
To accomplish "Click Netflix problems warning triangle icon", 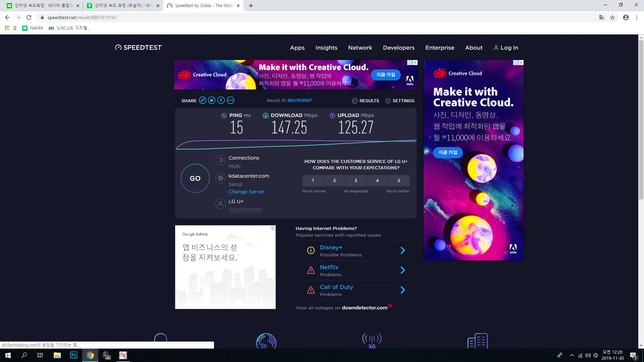I will pos(311,270).
